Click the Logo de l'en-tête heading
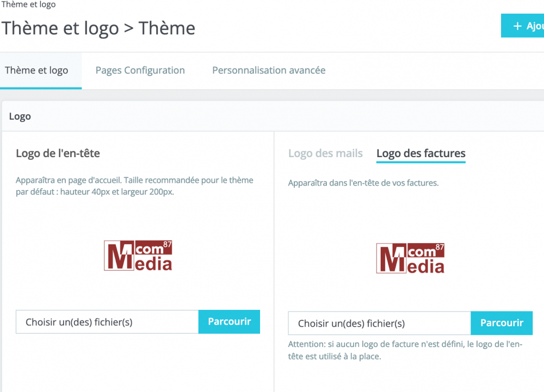 pos(58,153)
